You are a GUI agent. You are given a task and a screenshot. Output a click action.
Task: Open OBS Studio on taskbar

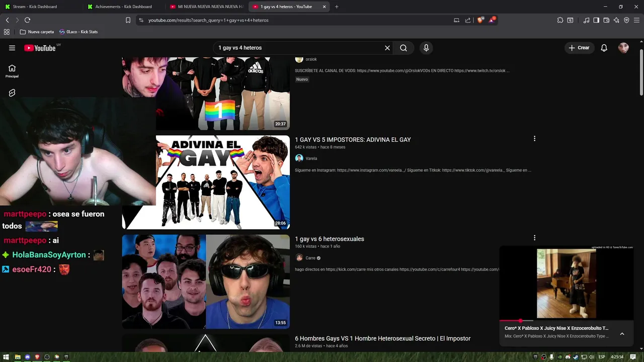tap(47, 357)
